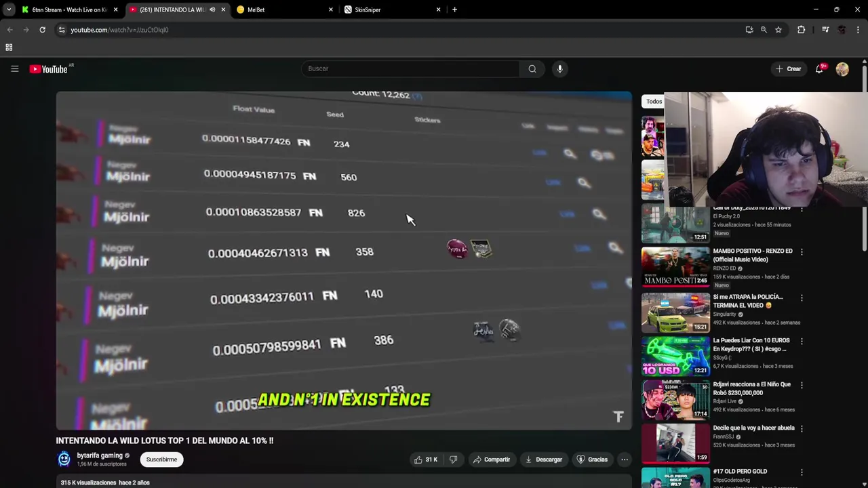The image size is (868, 488).
Task: Go forward with the browser forward arrow
Action: 26,30
